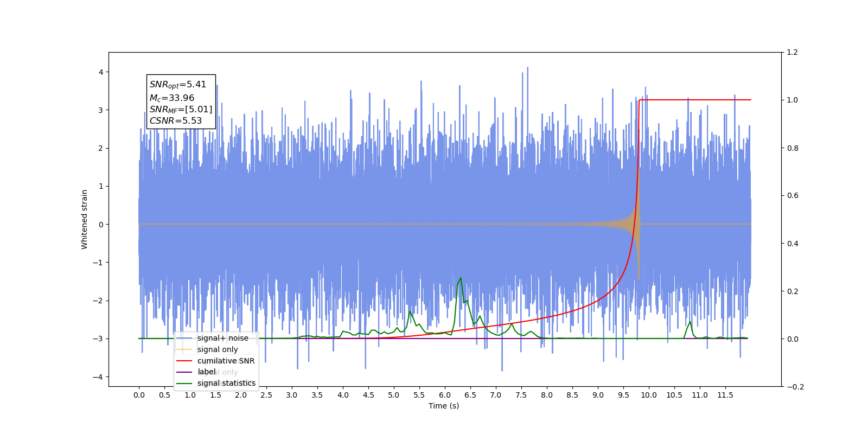
Task: Click the Mc=33.96 annotation text
Action: 172,98
